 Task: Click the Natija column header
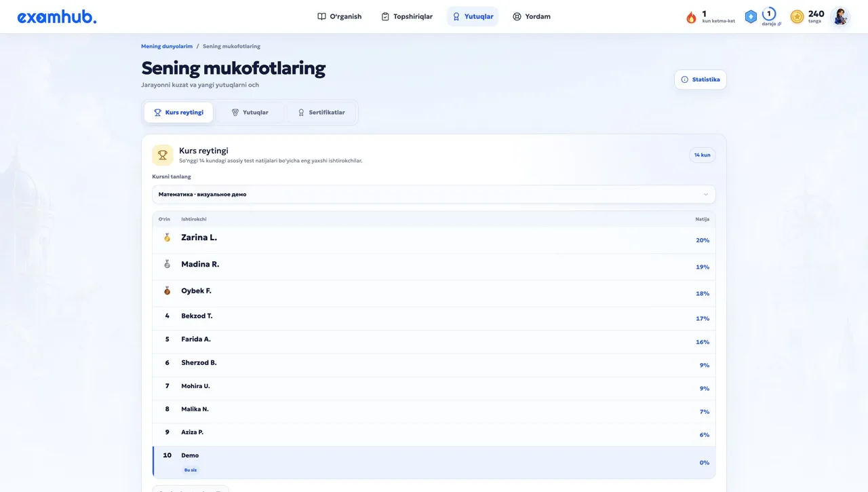[x=703, y=219]
